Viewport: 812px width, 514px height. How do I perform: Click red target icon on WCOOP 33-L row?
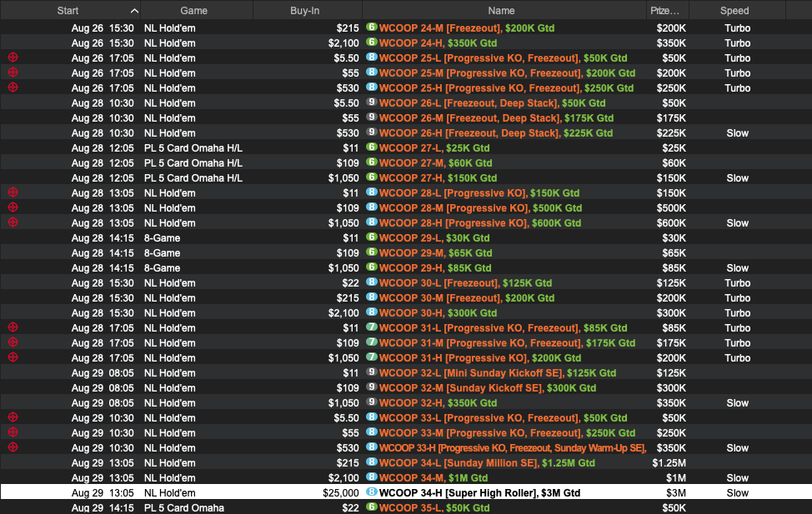click(13, 417)
